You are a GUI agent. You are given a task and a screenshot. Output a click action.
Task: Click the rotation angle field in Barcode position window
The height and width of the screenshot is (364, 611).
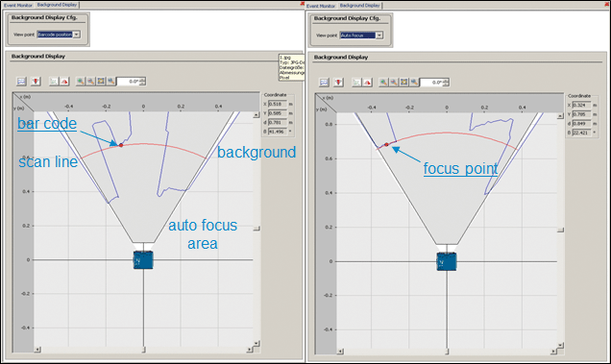pyautogui.click(x=128, y=82)
